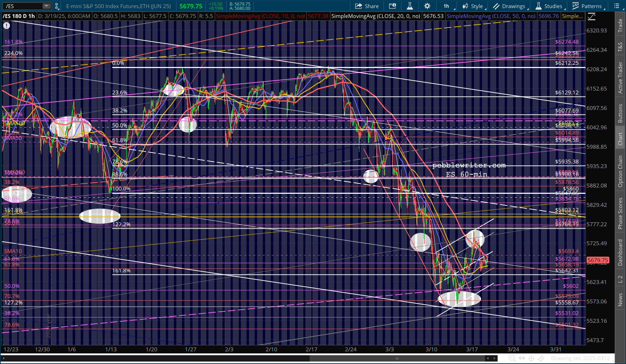Screen dimensions: 626x364
Task: Click the zoom in magnifier icon
Action: (512, 358)
